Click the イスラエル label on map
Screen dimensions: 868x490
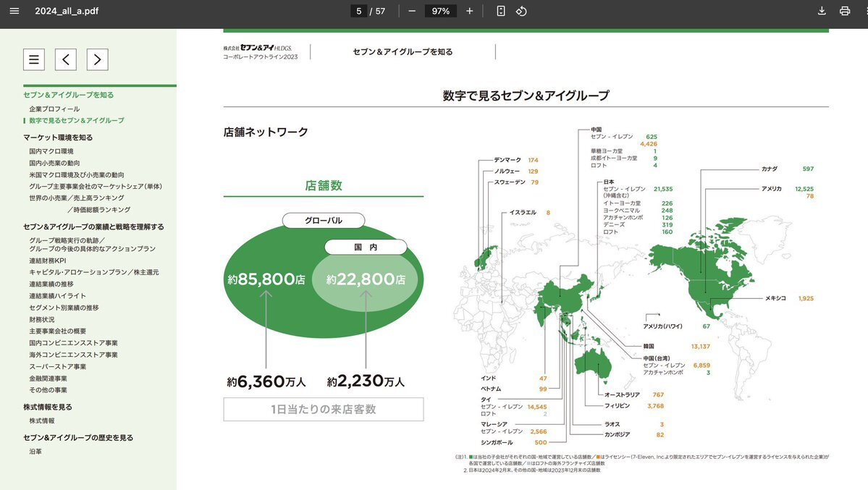pos(523,213)
